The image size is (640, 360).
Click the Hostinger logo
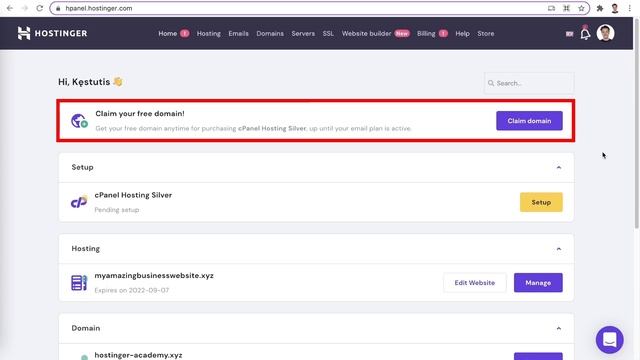[x=52, y=33]
